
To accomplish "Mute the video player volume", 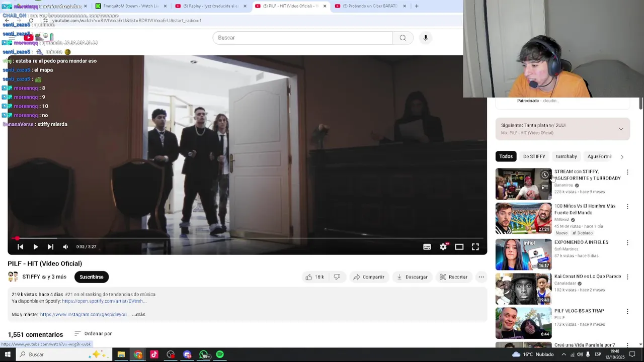I will coord(65,247).
